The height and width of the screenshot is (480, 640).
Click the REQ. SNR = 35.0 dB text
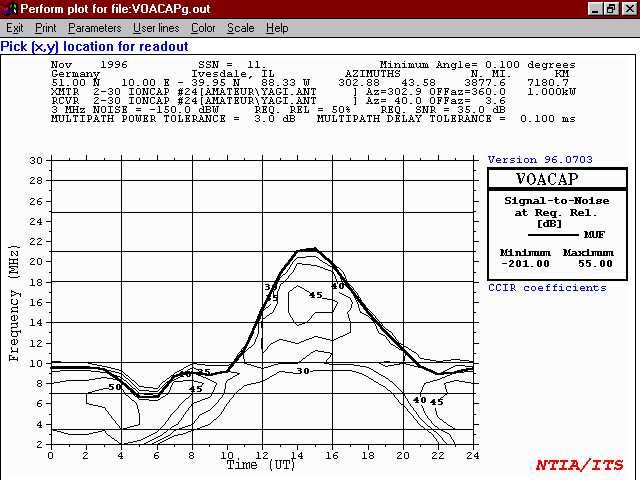tap(443, 110)
